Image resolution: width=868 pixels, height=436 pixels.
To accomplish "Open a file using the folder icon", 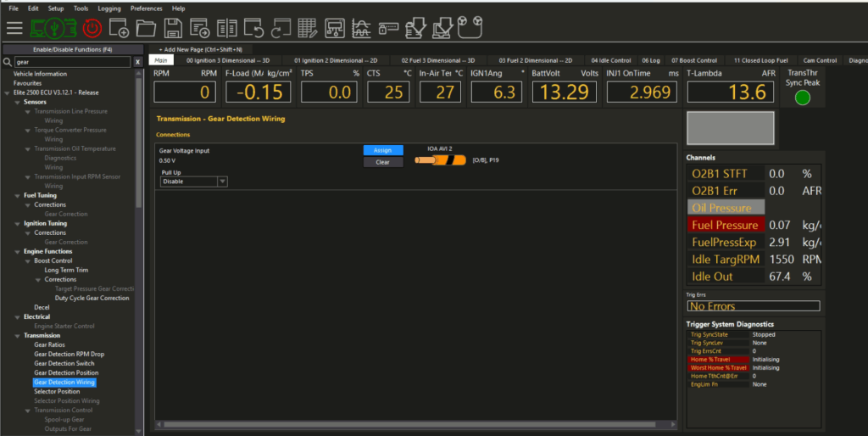I will click(x=146, y=28).
